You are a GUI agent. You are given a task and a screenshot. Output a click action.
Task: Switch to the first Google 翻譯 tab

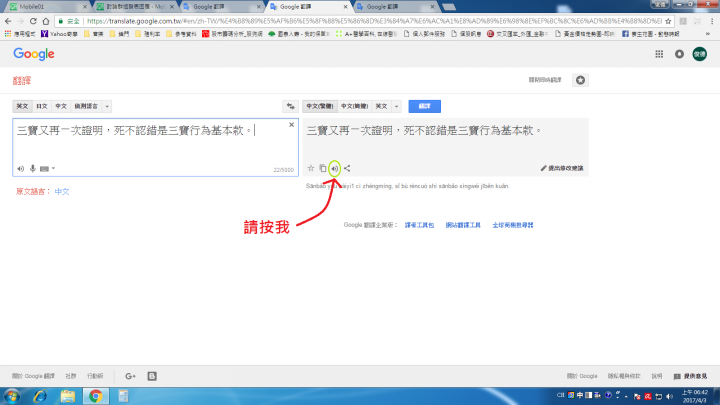(x=222, y=6)
